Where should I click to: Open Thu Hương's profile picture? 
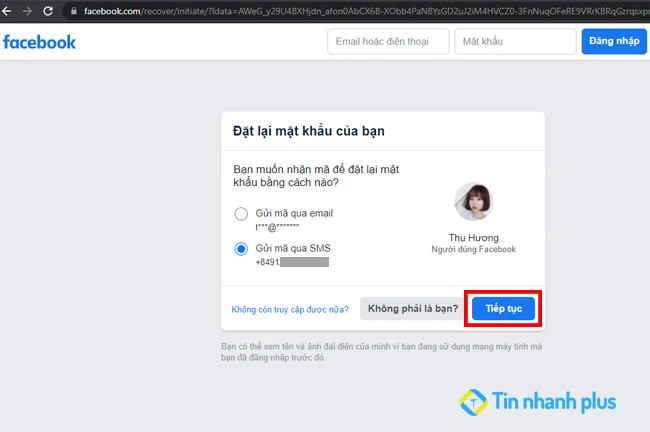[474, 202]
